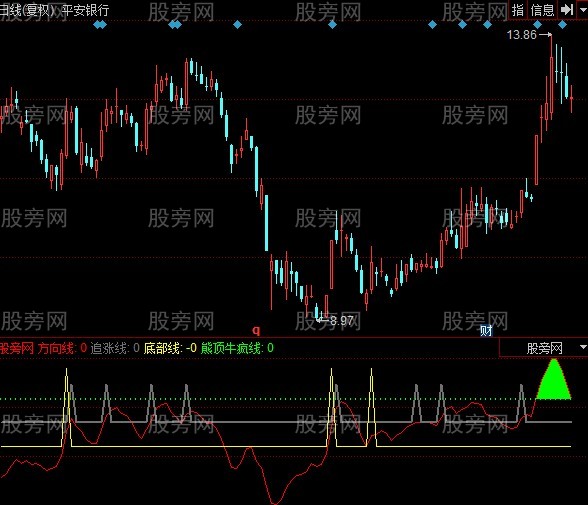588x505 pixels.
Task: Select the yellow 底部线 indicator label
Action: coord(162,348)
